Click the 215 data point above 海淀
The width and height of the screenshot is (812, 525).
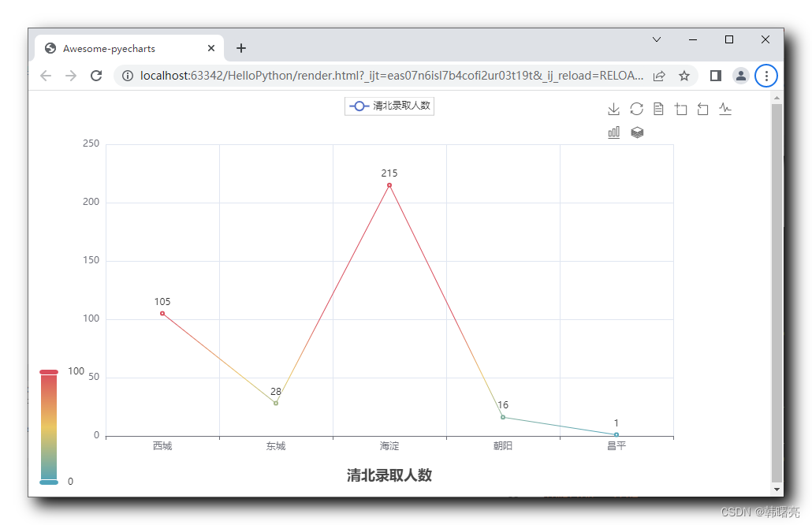point(389,184)
